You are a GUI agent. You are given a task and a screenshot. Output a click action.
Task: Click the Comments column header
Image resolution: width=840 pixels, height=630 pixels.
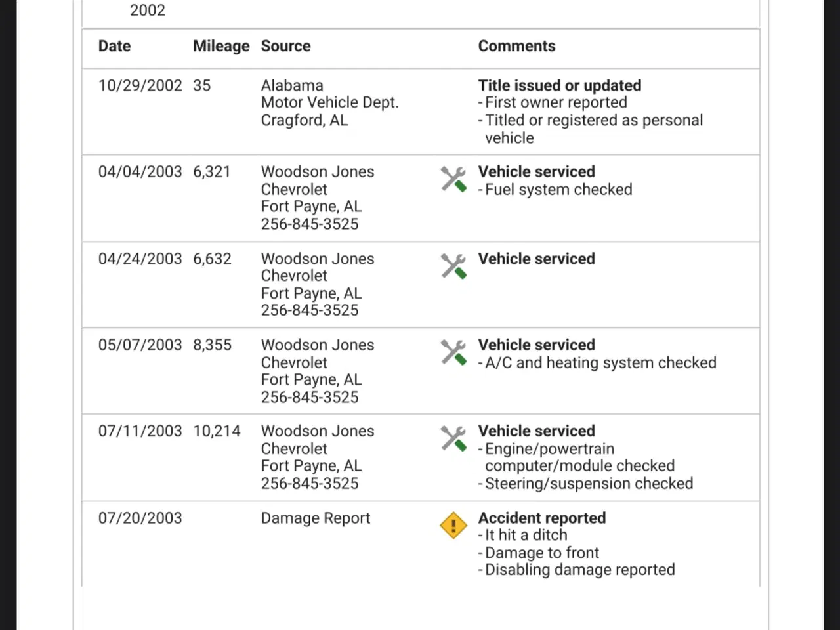pos(516,46)
